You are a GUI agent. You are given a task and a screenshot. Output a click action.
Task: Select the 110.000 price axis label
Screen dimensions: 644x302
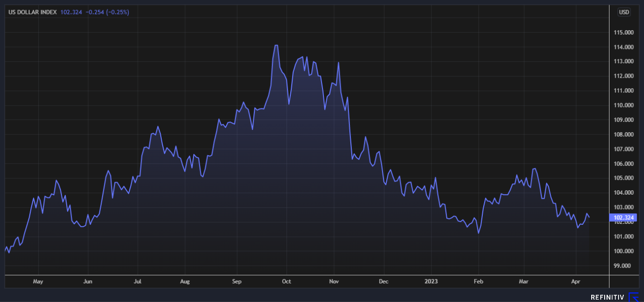623,105
